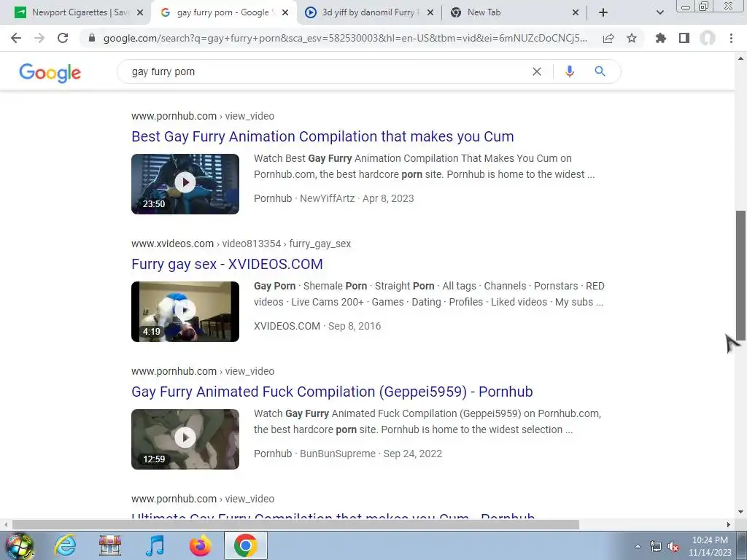
Task: Start voice search with the microphone icon
Action: coord(569,71)
